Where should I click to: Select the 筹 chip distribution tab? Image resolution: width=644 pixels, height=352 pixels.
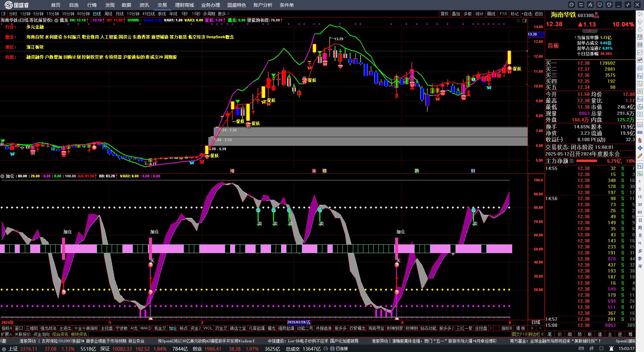[630, 334]
